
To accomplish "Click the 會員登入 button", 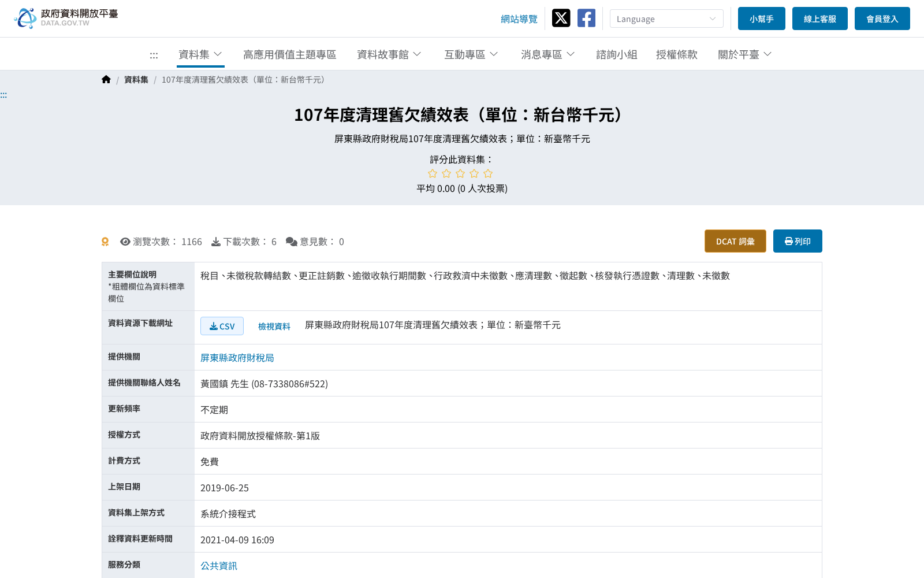I will (x=882, y=18).
